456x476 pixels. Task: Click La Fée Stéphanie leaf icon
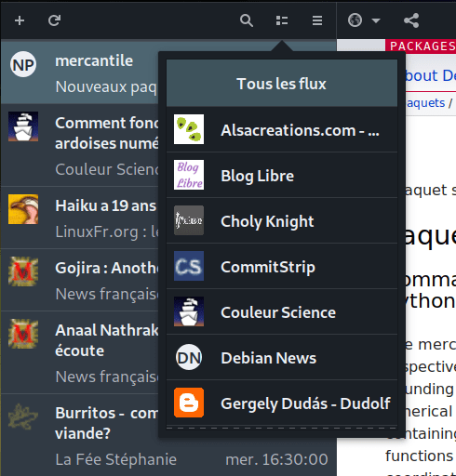click(x=23, y=416)
